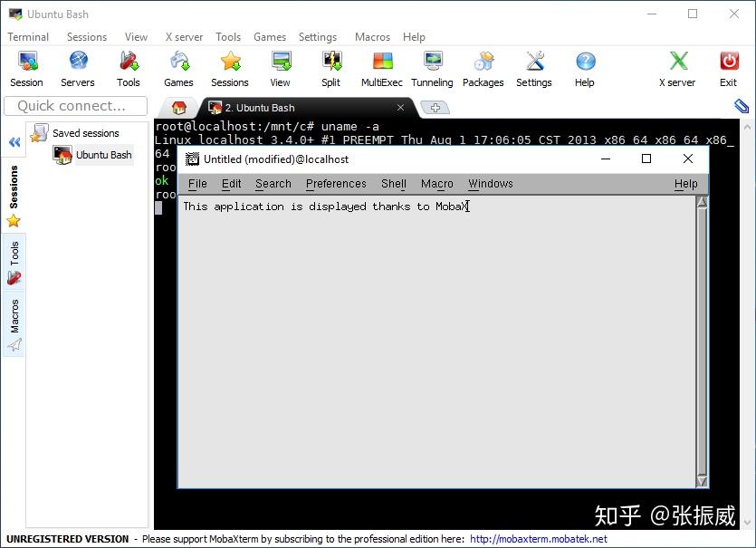Screen dimensions: 756x548
Task: Open the Settings toolbar icon
Action: pyautogui.click(x=534, y=69)
